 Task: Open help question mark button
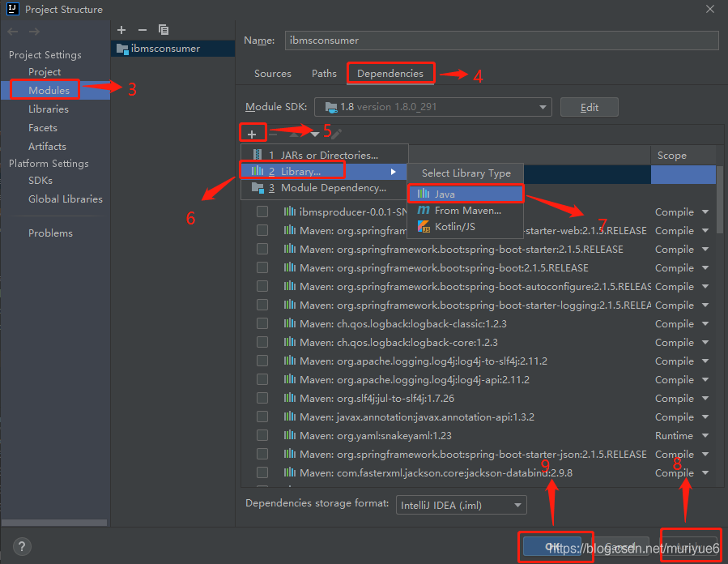click(x=22, y=546)
